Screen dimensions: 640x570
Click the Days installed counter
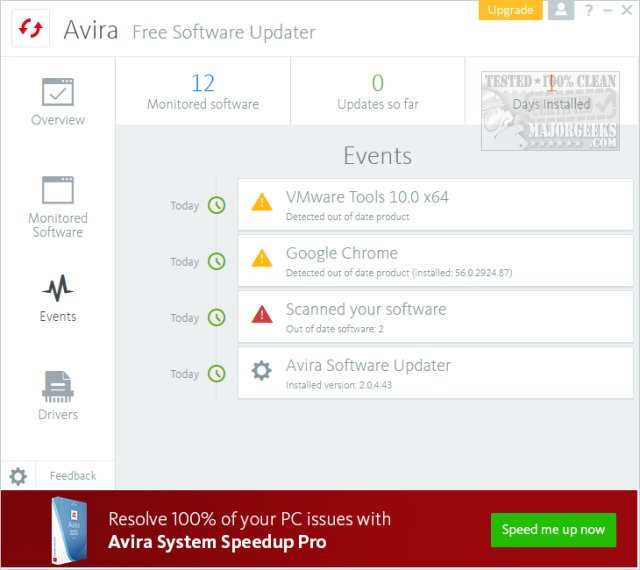pos(551,91)
